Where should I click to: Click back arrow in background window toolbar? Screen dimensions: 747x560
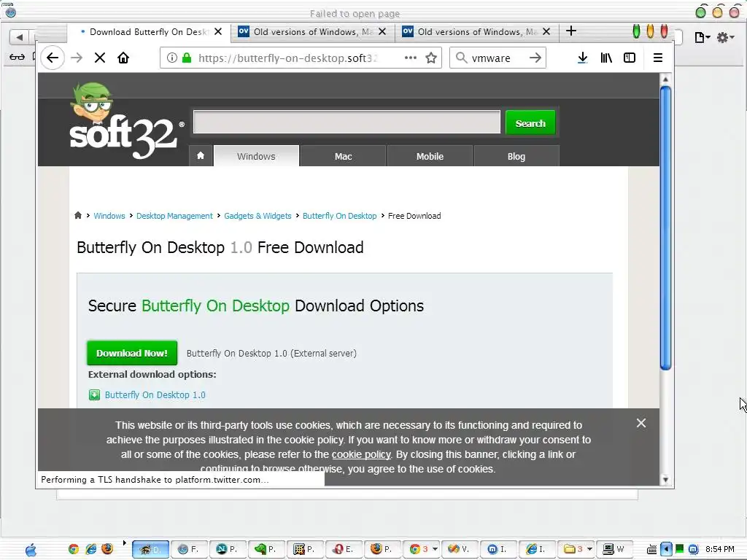click(x=19, y=36)
